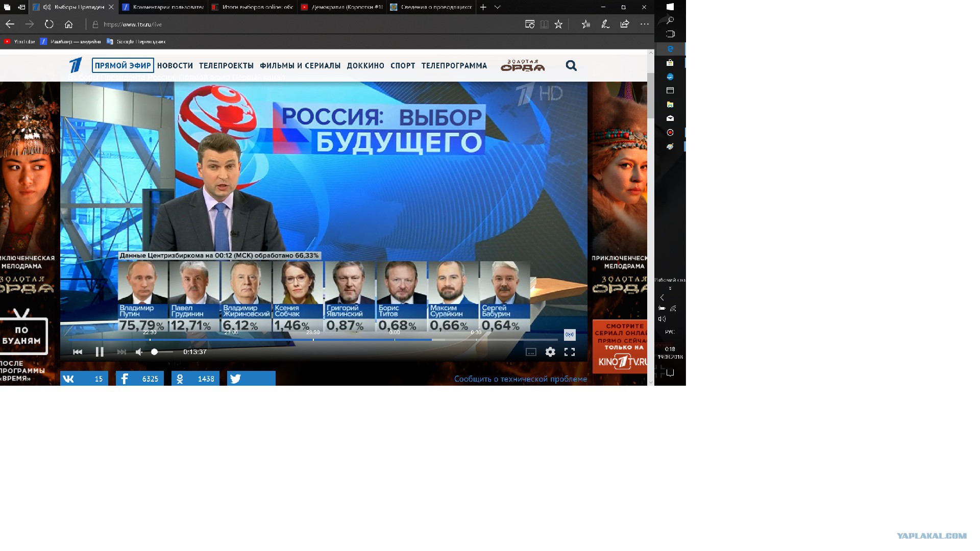Open the НОВОСТИ menu item

click(x=175, y=66)
